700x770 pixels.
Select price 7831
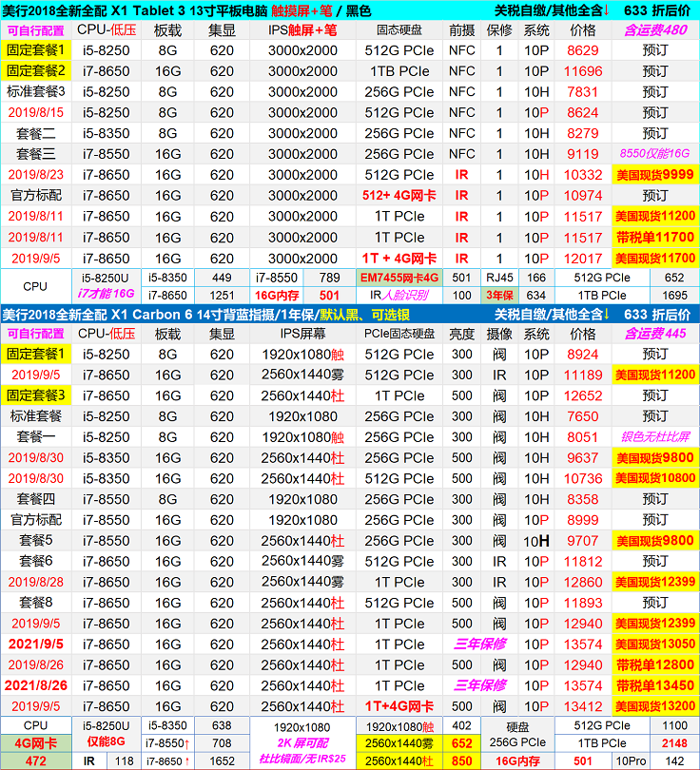point(583,92)
